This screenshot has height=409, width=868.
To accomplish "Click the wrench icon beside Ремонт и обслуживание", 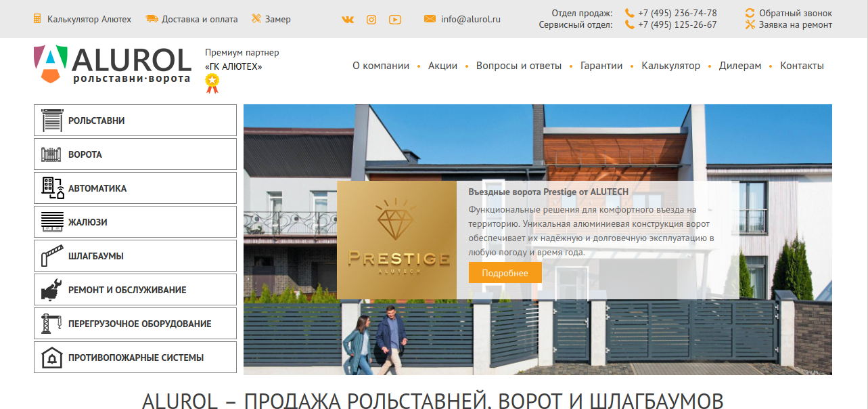I will coord(52,290).
